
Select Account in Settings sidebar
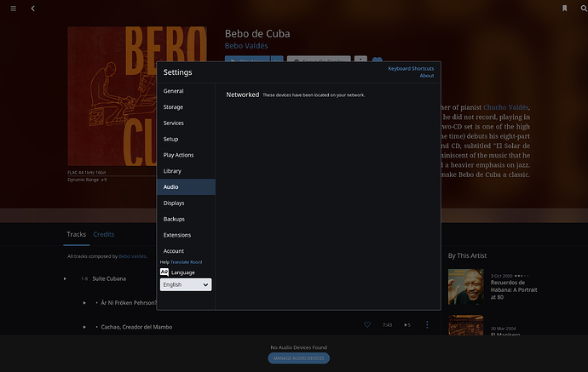(x=186, y=251)
